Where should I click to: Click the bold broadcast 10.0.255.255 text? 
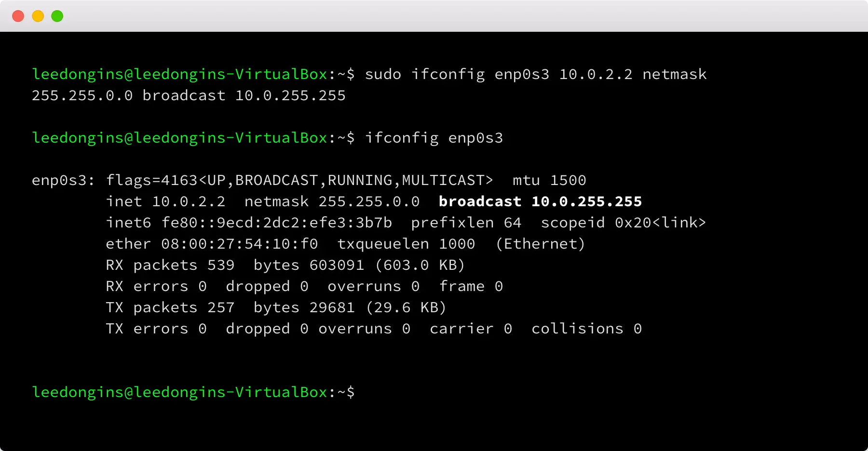(540, 201)
